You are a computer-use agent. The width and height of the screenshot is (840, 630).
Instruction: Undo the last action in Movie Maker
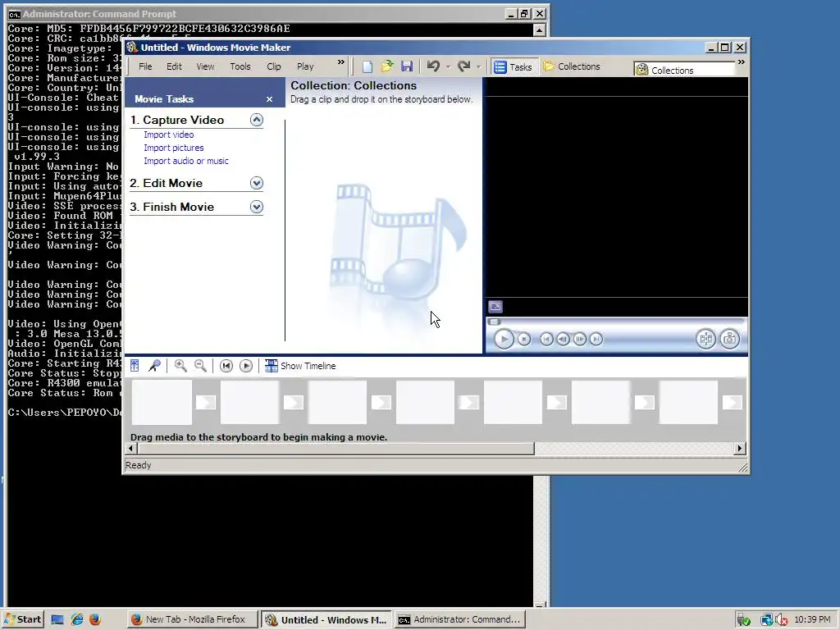click(433, 66)
